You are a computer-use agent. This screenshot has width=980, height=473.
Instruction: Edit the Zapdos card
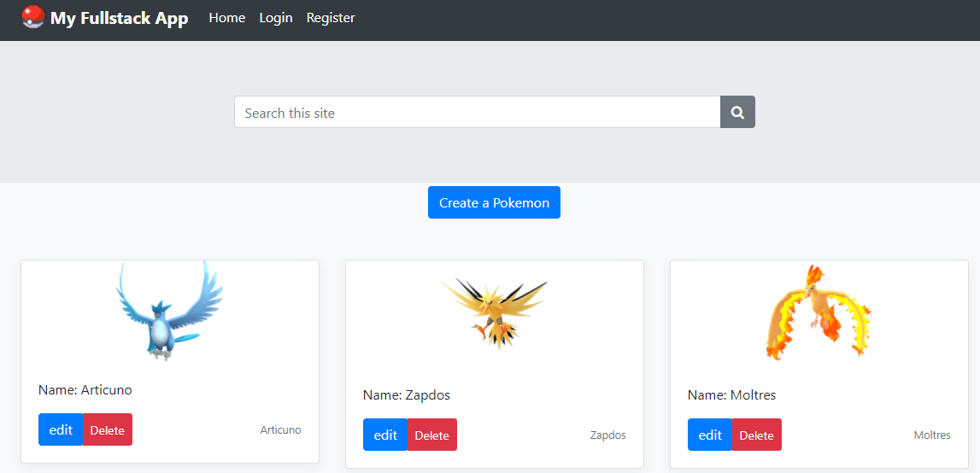point(385,435)
